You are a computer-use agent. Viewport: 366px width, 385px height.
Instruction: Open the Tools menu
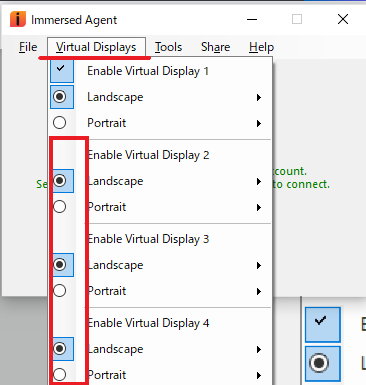[x=168, y=47]
